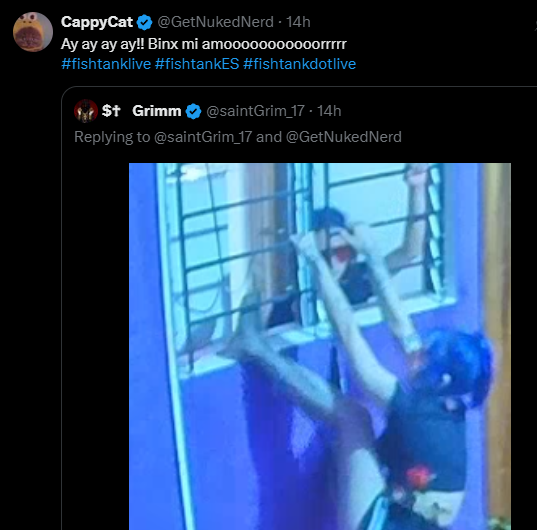This screenshot has width=537, height=530.
Task: Click the tweet text 'Ay ay ay ay!! Binx'
Action: point(120,44)
